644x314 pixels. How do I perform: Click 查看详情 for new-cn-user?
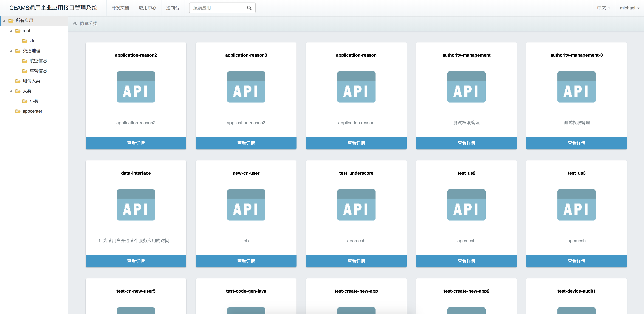[246, 261]
